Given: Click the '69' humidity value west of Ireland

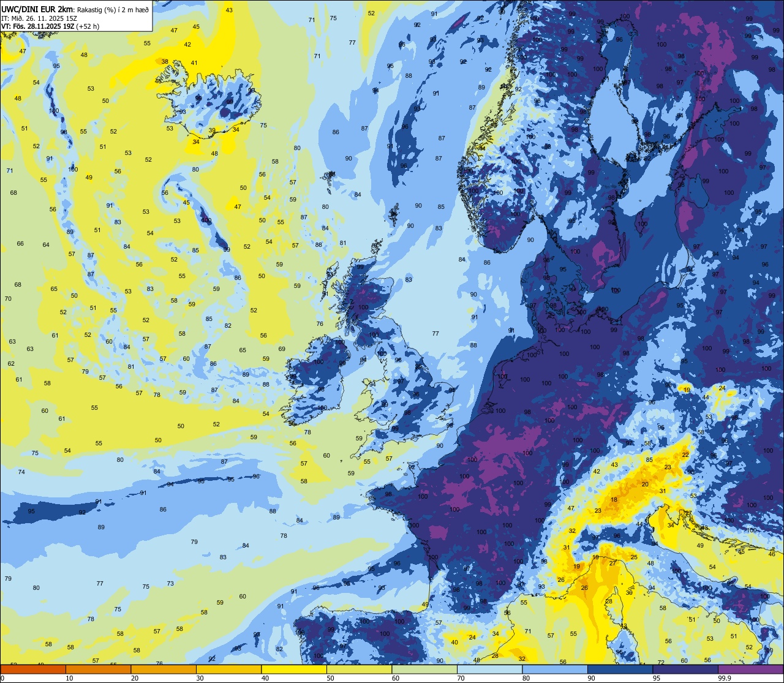Looking at the screenshot, I should point(282,349).
